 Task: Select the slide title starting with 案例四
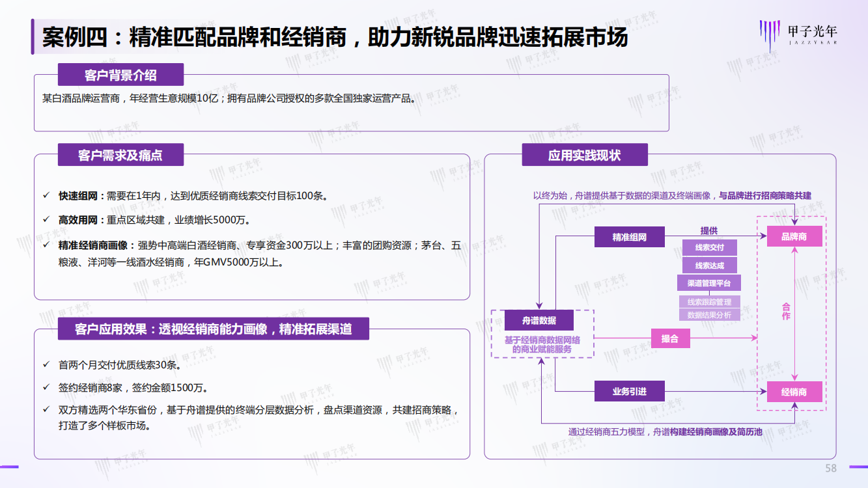335,38
